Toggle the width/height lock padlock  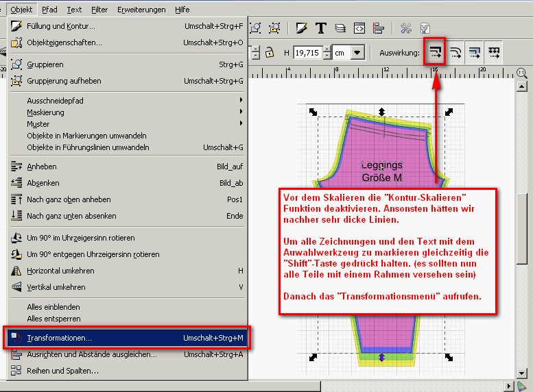270,52
